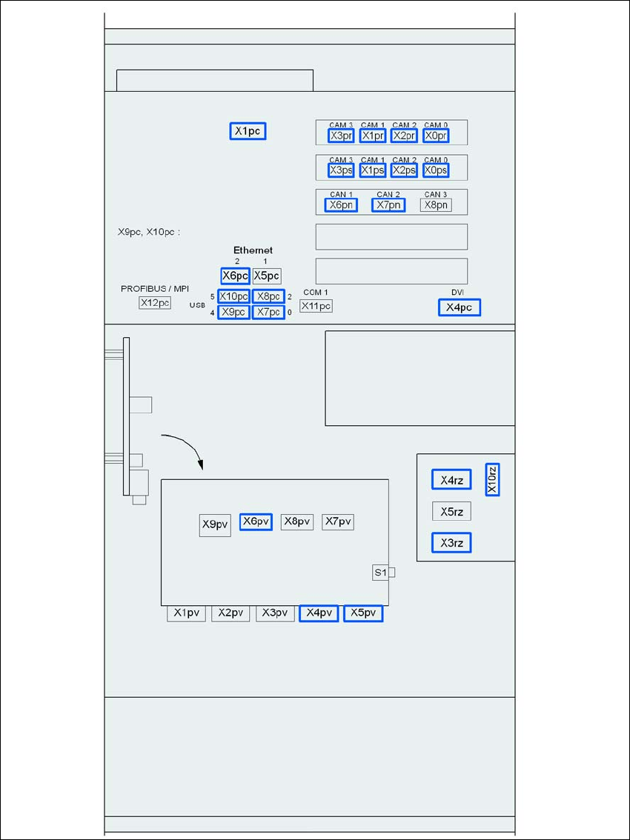This screenshot has height=840, width=630.
Task: Click the X1pc connector label
Action: coord(248,131)
